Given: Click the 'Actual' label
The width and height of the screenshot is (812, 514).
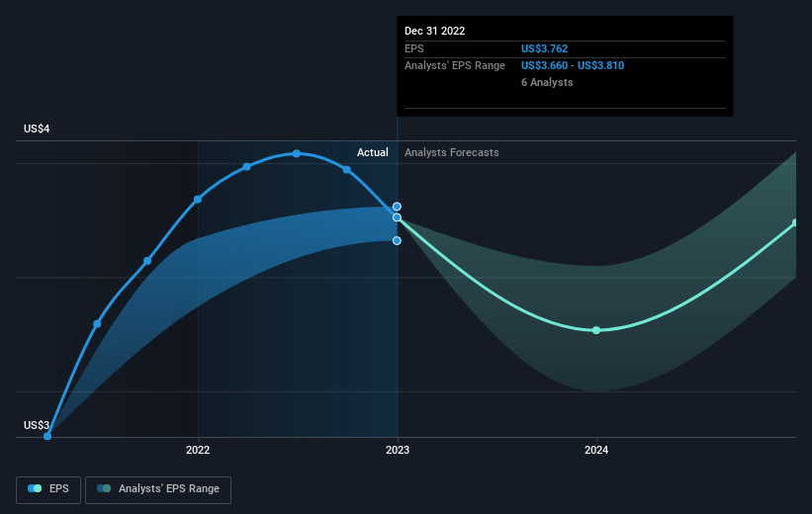Looking at the screenshot, I should (x=372, y=152).
